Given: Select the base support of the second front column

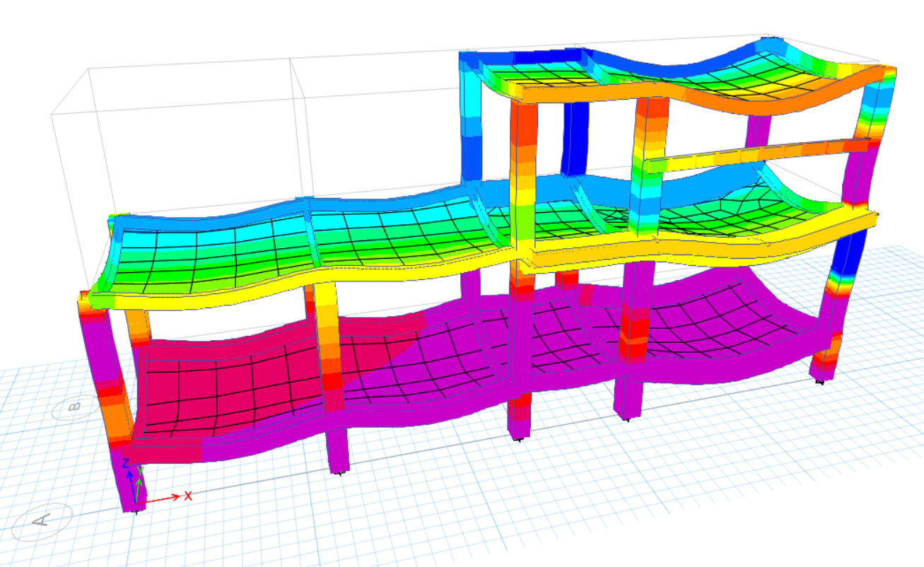Looking at the screenshot, I should (x=340, y=472).
